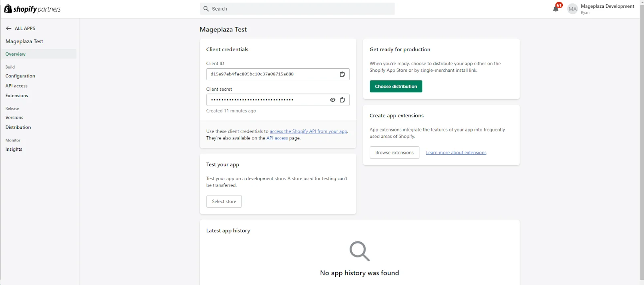Image resolution: width=644 pixels, height=285 pixels.
Task: Open Distribution in the sidebar
Action: click(x=18, y=127)
